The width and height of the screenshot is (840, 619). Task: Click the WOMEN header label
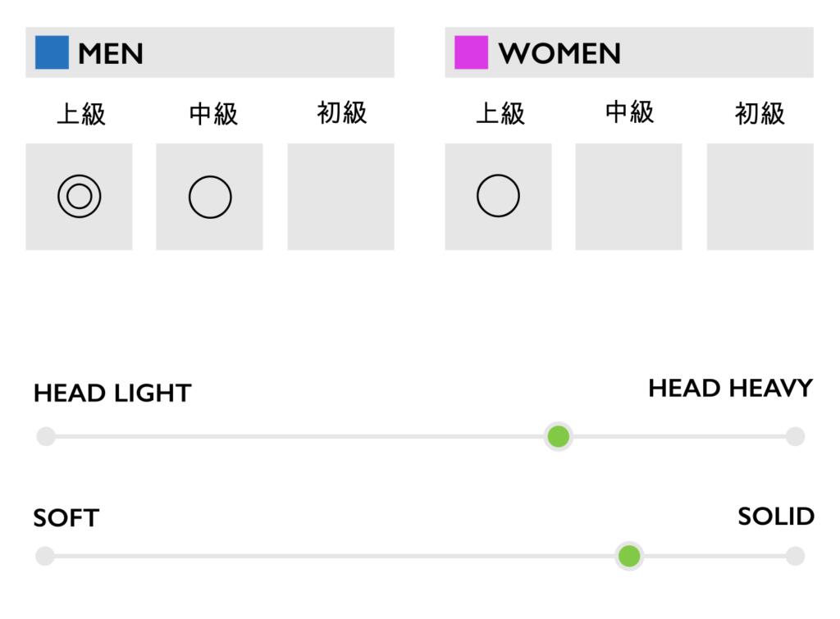pyautogui.click(x=559, y=54)
